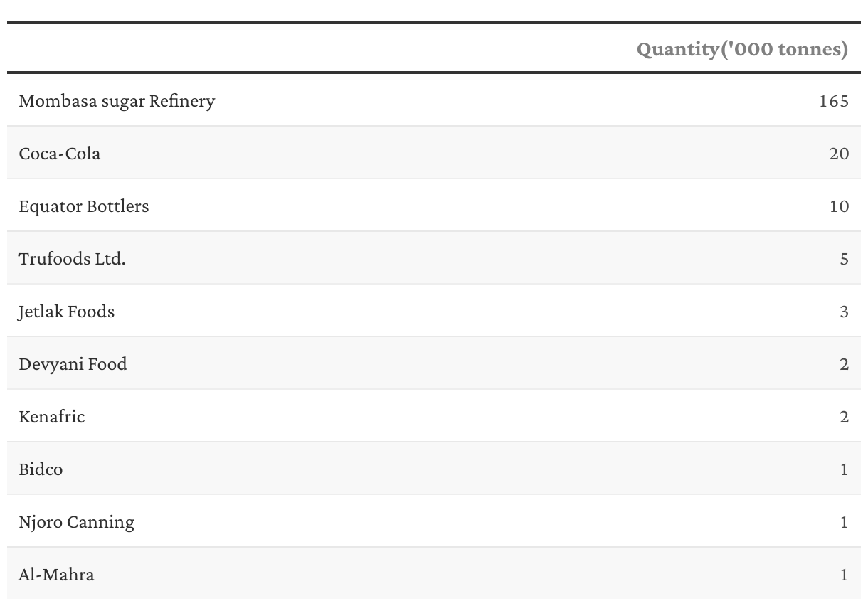The width and height of the screenshot is (868, 606).
Task: Select the Mombasa sugar Refinery row label
Action: click(117, 101)
